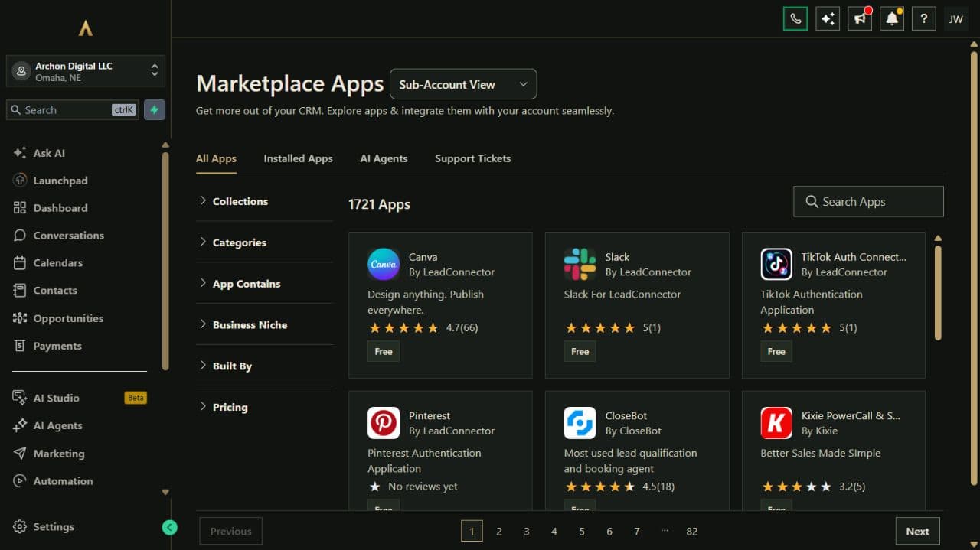The height and width of the screenshot is (550, 980).
Task: Jump to page 82
Action: (x=692, y=531)
